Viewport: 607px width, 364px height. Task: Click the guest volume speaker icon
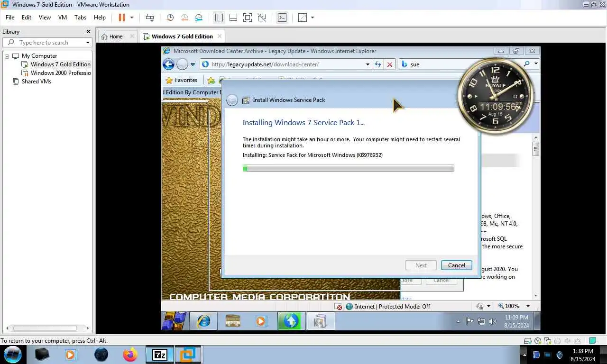tap(493, 321)
